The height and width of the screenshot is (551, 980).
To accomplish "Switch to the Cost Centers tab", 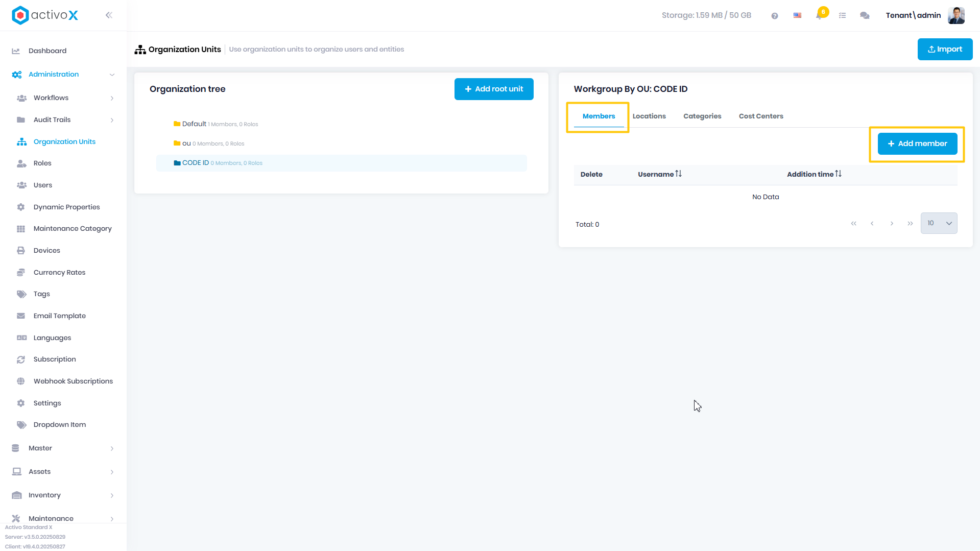I will coord(761,116).
